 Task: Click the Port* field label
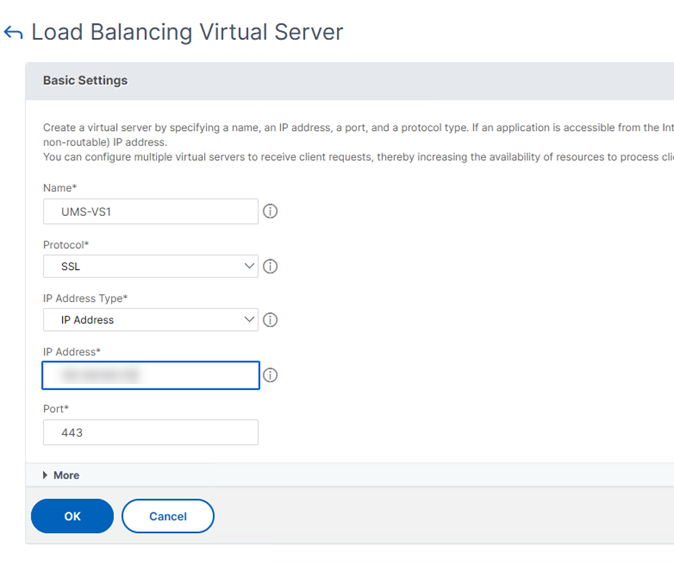(56, 408)
